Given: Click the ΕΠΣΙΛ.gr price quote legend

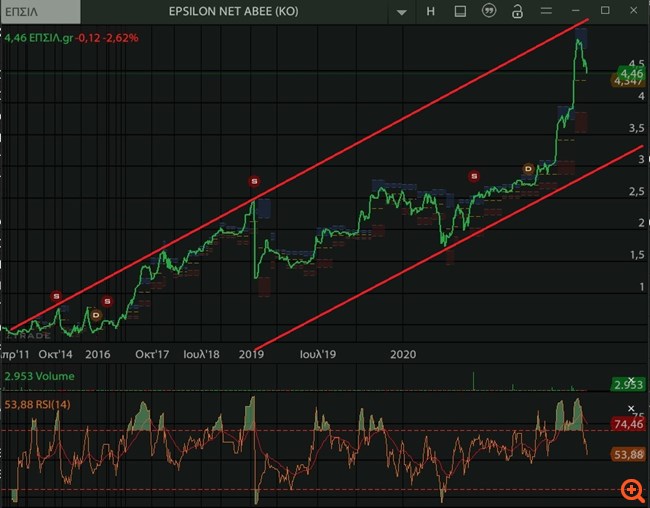Looking at the screenshot, I should click(72, 38).
